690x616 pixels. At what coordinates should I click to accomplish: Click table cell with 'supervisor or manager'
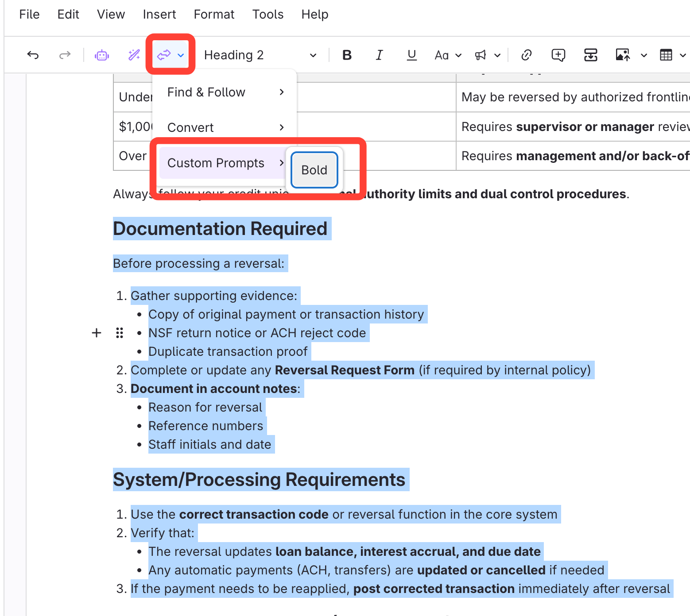(573, 127)
